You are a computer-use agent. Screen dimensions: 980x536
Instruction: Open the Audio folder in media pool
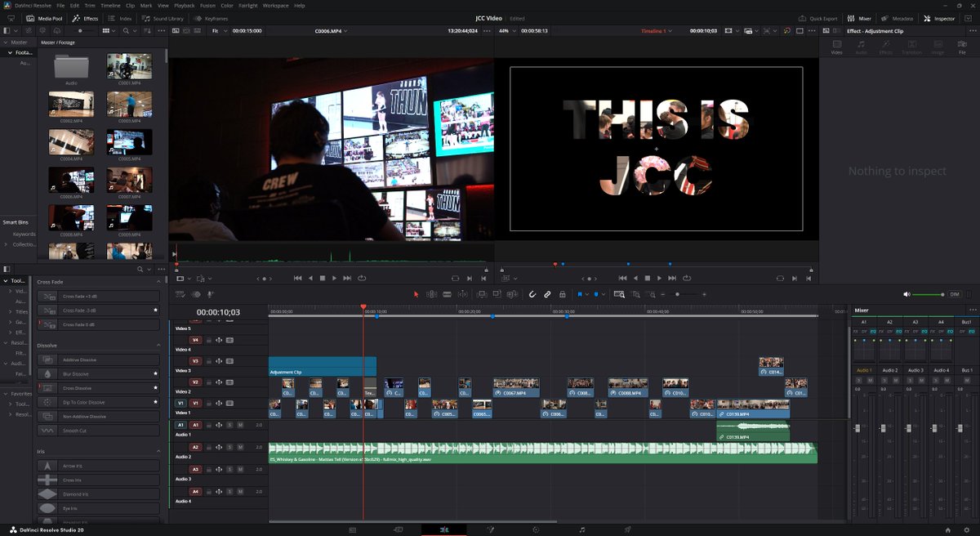coord(71,68)
